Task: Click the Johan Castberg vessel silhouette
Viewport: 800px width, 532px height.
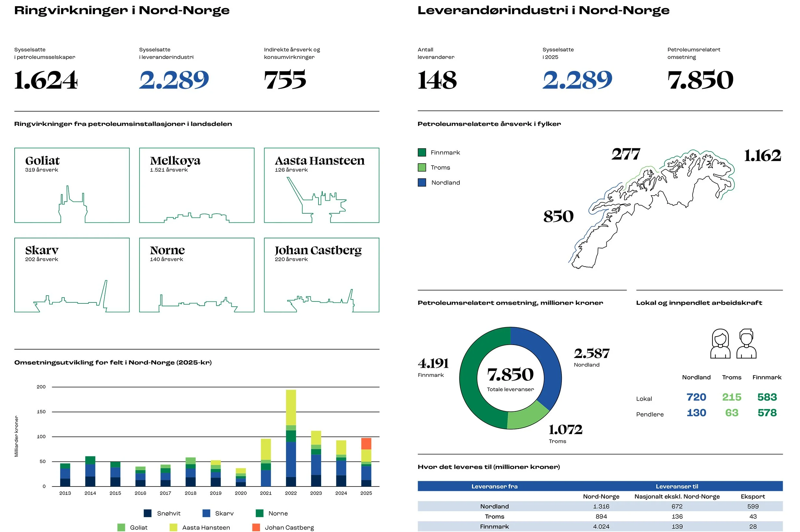Action: (321, 300)
